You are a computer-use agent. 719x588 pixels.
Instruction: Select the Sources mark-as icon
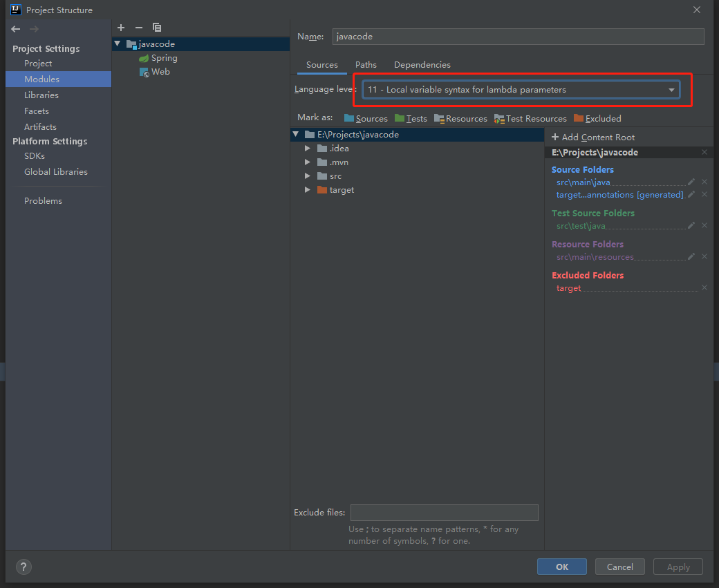pos(349,118)
